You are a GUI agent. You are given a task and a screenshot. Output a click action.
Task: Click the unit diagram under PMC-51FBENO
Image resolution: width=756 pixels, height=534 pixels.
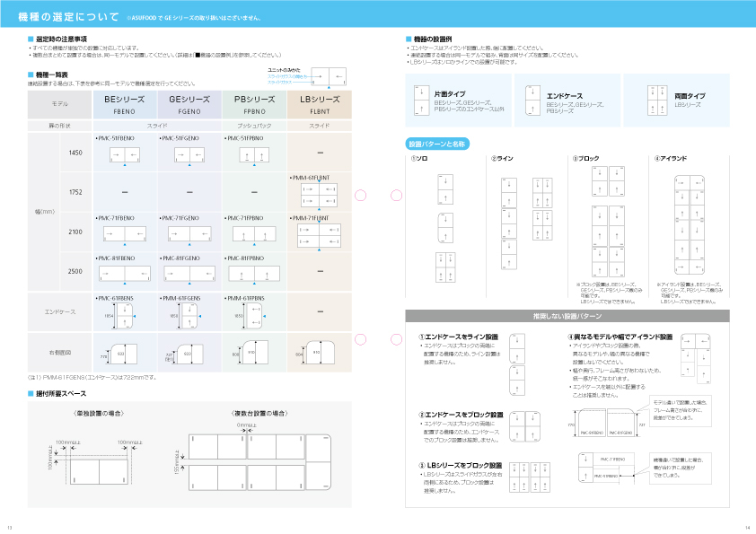[x=125, y=154]
